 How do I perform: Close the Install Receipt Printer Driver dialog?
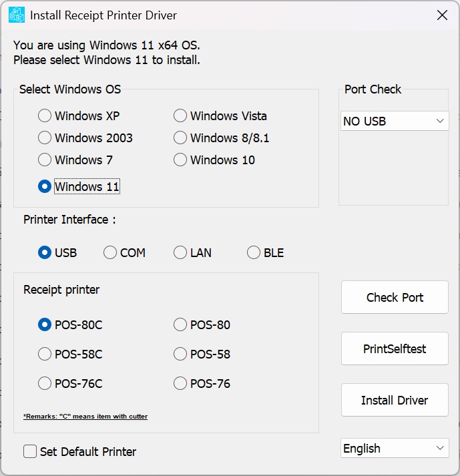click(x=442, y=15)
